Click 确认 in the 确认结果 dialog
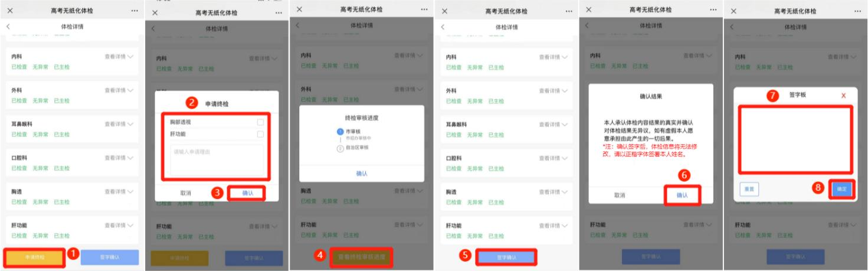868x271 pixels. point(682,195)
